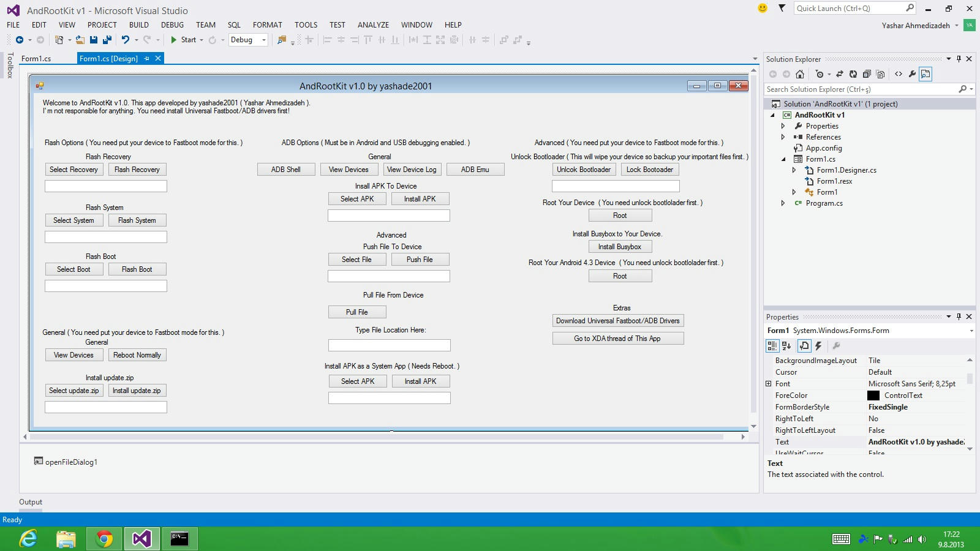Image resolution: width=980 pixels, height=551 pixels.
Task: Click the Go to XDA thread button
Action: click(617, 339)
